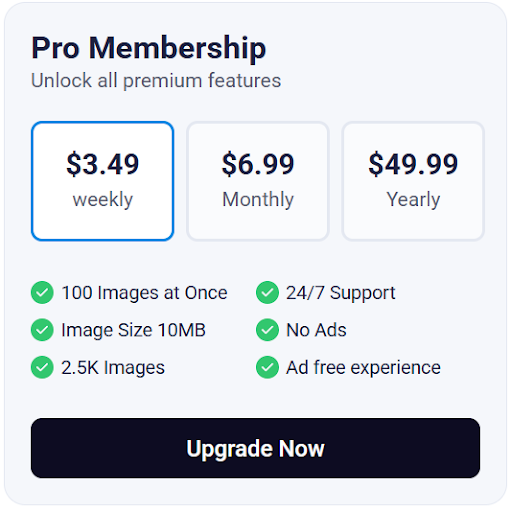Click the Monthly label under $6.99
Screen dimensions: 511x512
tap(258, 200)
